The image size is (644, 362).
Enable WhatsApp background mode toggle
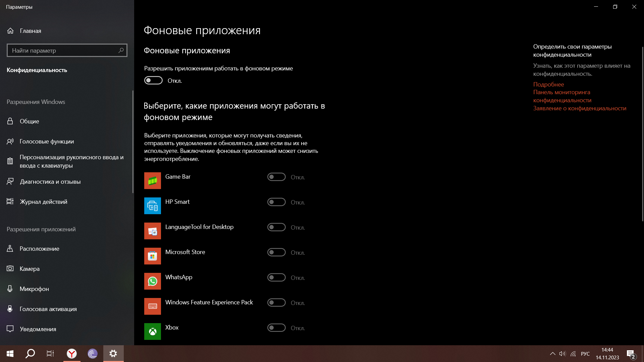276,278
